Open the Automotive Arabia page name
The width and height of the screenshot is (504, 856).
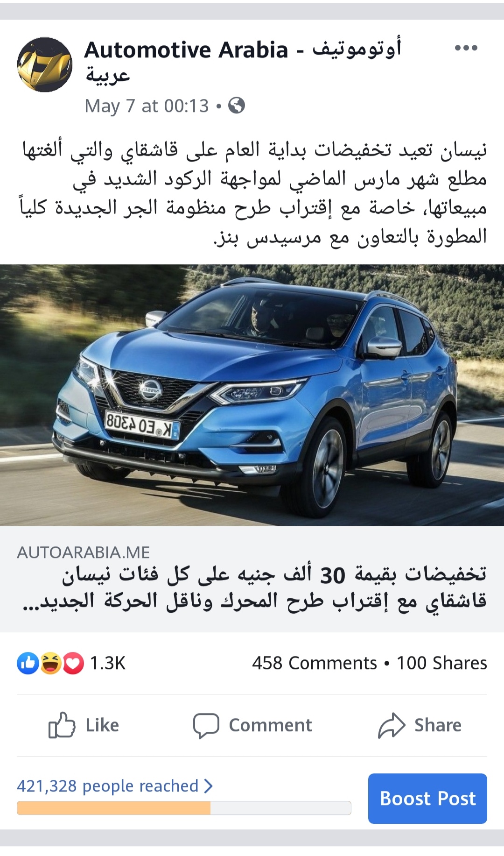point(243,62)
